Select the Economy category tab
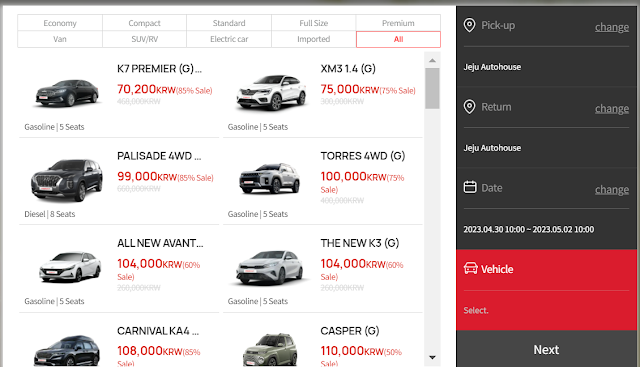The width and height of the screenshot is (640, 367). click(60, 23)
